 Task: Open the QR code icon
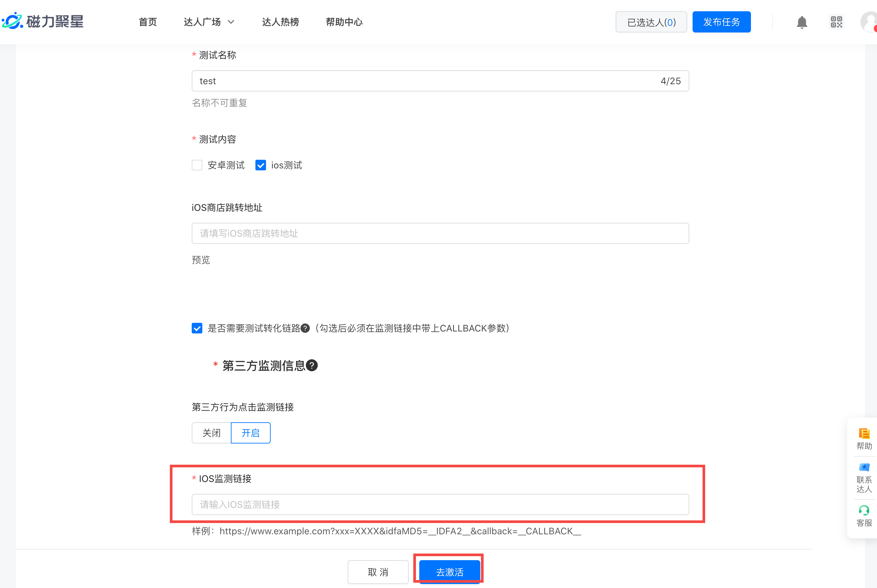(837, 22)
